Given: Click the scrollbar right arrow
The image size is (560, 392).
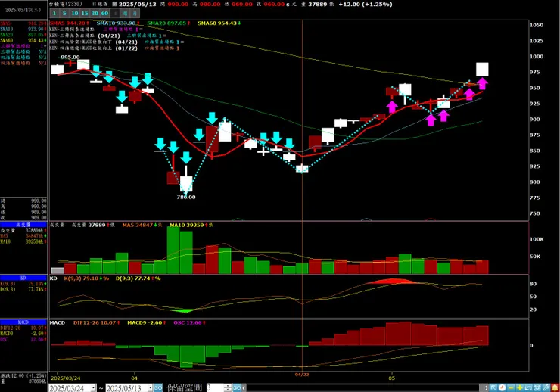Looking at the screenshot, I should pyautogui.click(x=486, y=387).
